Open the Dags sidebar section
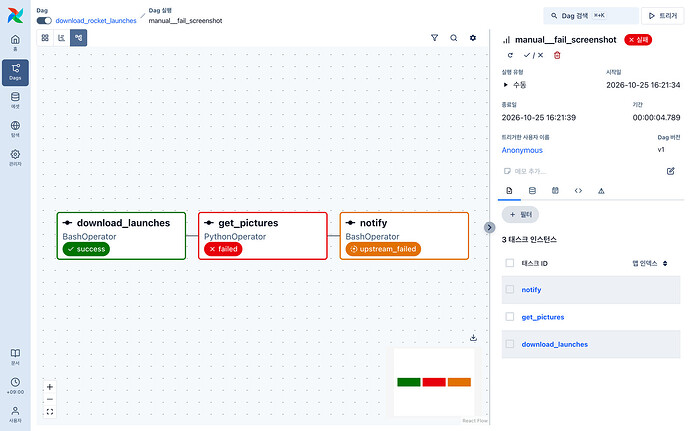This screenshot has height=431, width=690. pyautogui.click(x=15, y=72)
